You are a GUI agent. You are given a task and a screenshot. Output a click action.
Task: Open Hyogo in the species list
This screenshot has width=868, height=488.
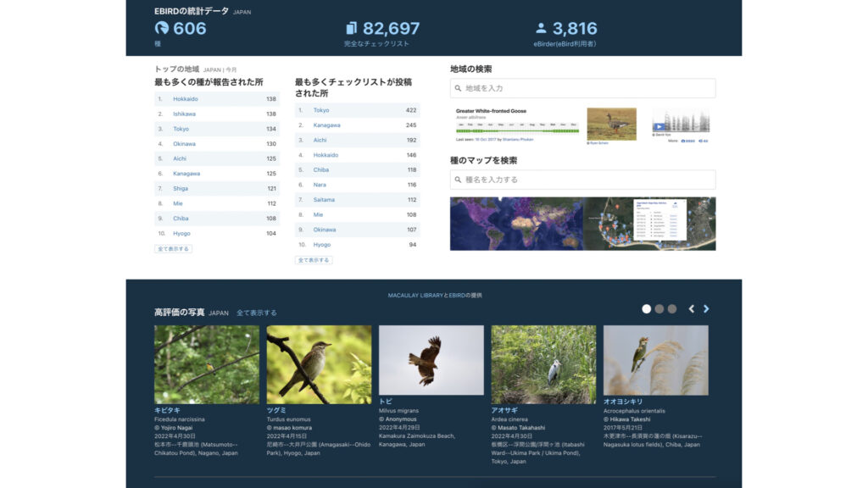(x=181, y=234)
